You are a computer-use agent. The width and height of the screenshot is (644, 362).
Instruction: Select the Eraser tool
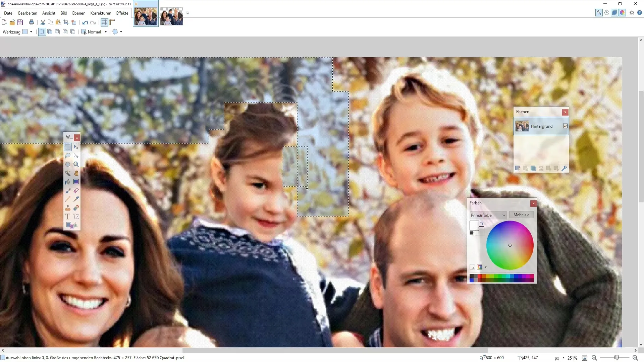[76, 190]
